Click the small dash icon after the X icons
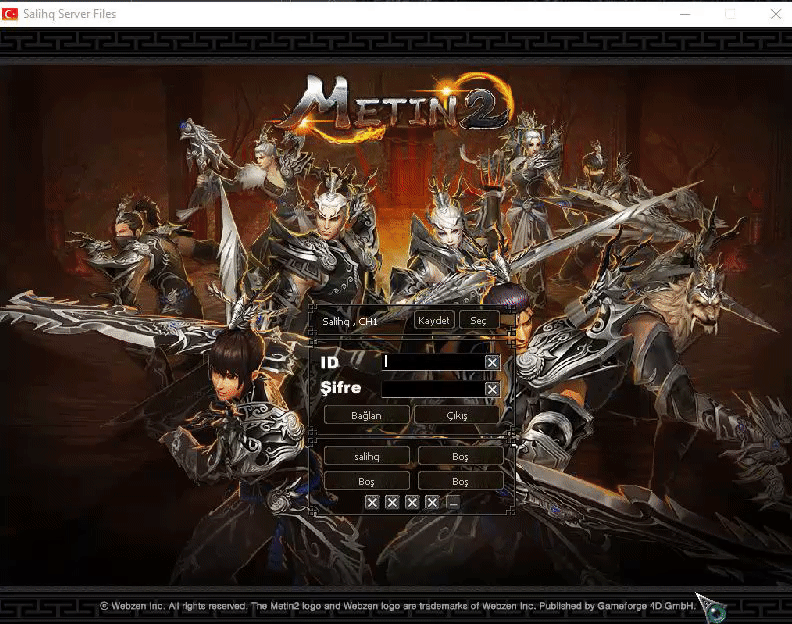The image size is (792, 624). [453, 503]
